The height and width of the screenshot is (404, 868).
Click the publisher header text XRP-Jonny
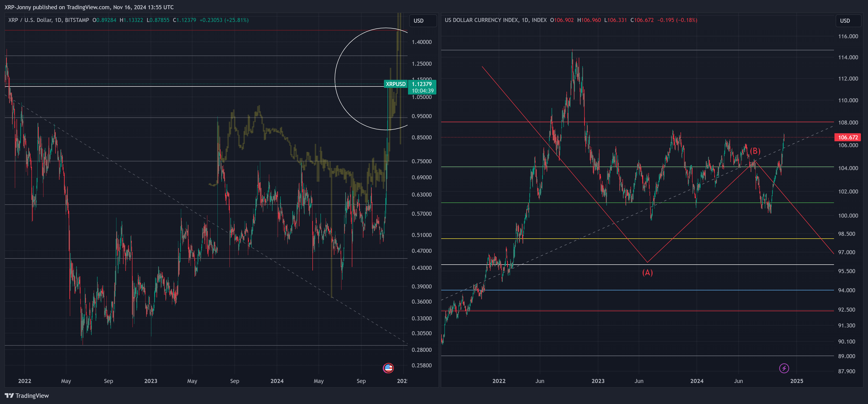17,7
